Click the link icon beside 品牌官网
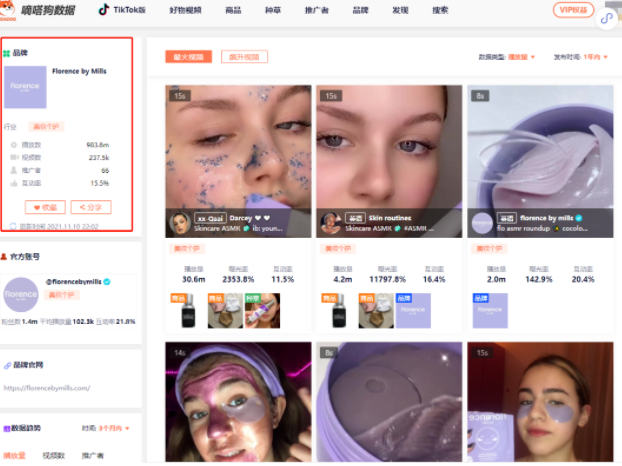This screenshot has height=466, width=622. tap(7, 365)
